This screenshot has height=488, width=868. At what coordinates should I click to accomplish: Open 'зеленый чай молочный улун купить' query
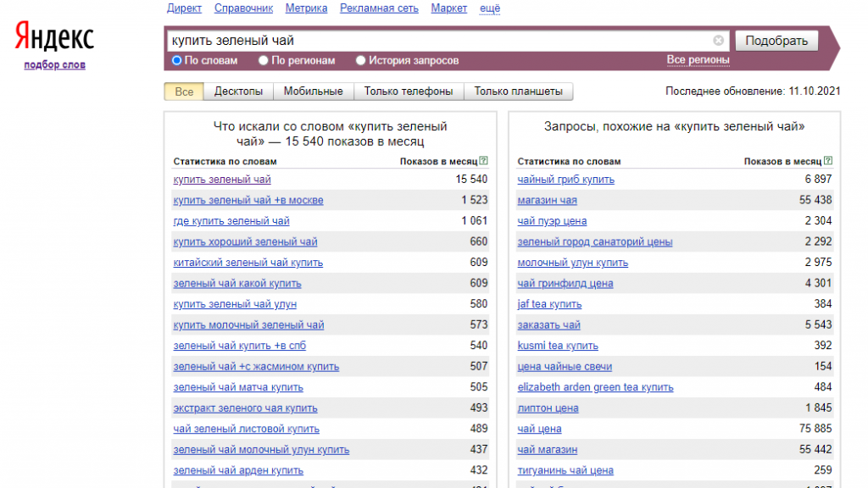coord(261,449)
